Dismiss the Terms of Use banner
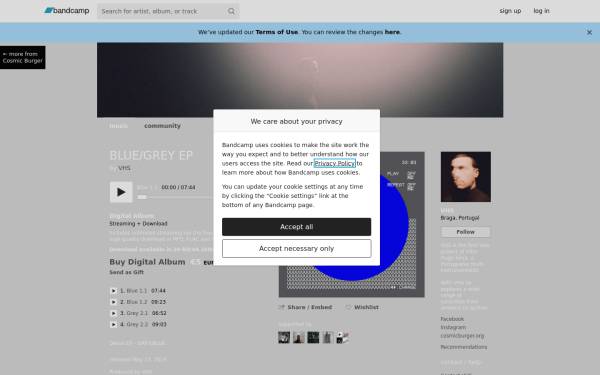600x375 pixels. tap(589, 33)
